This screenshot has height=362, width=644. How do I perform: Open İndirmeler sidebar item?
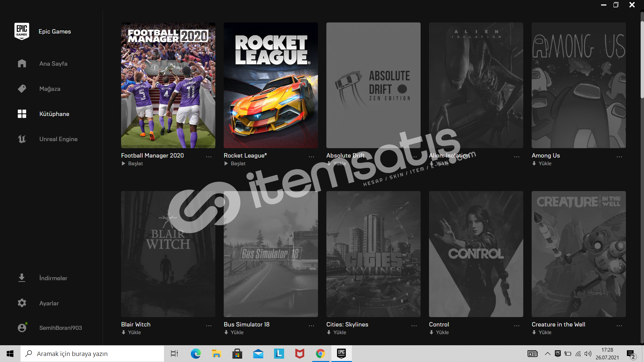coord(53,278)
